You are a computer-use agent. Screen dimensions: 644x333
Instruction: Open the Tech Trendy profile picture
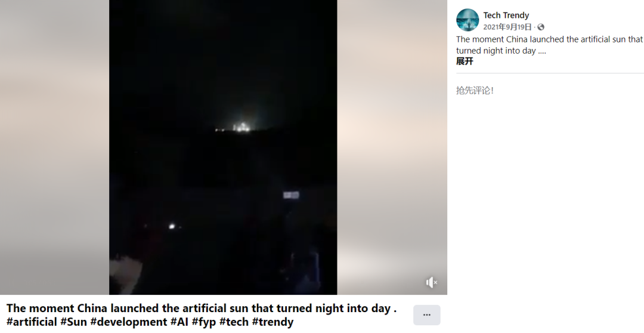pyautogui.click(x=467, y=20)
